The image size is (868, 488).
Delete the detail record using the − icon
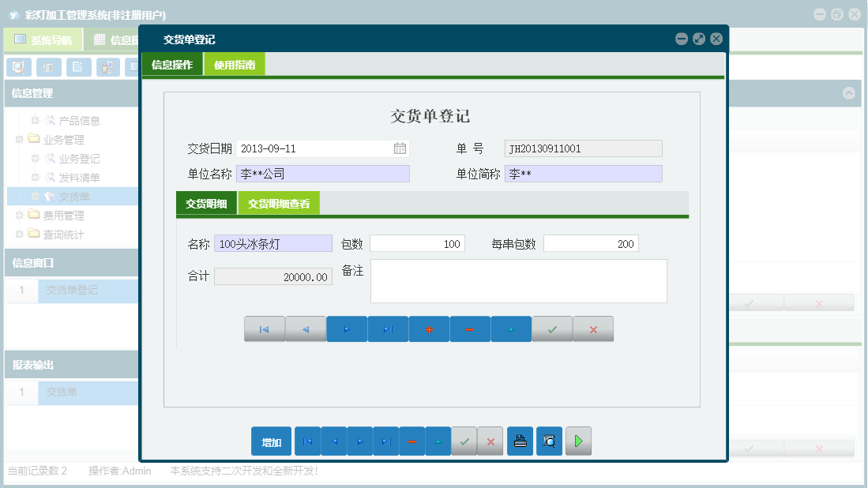click(x=470, y=329)
